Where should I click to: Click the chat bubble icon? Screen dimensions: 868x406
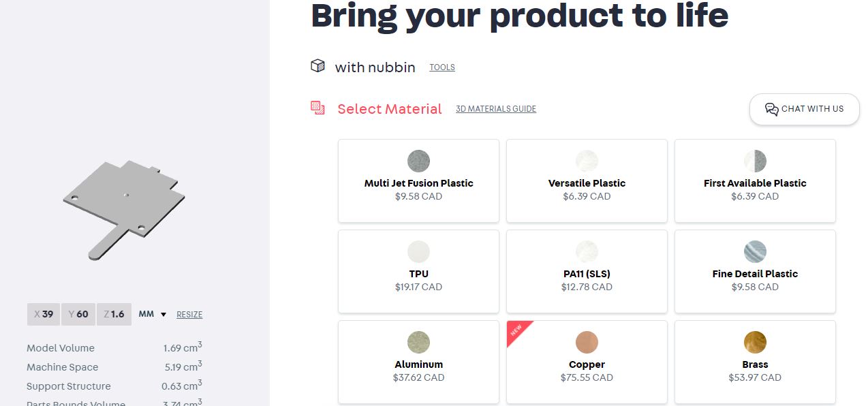(771, 109)
